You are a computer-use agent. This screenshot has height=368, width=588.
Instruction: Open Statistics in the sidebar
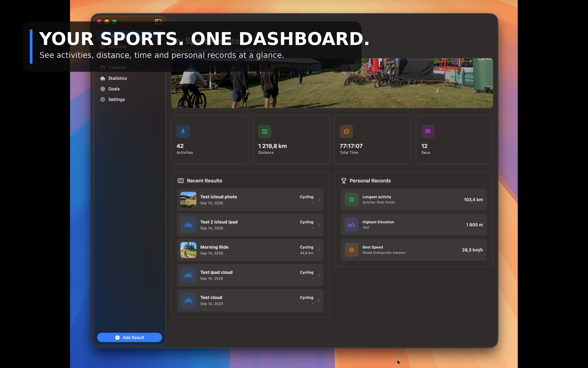(129, 78)
